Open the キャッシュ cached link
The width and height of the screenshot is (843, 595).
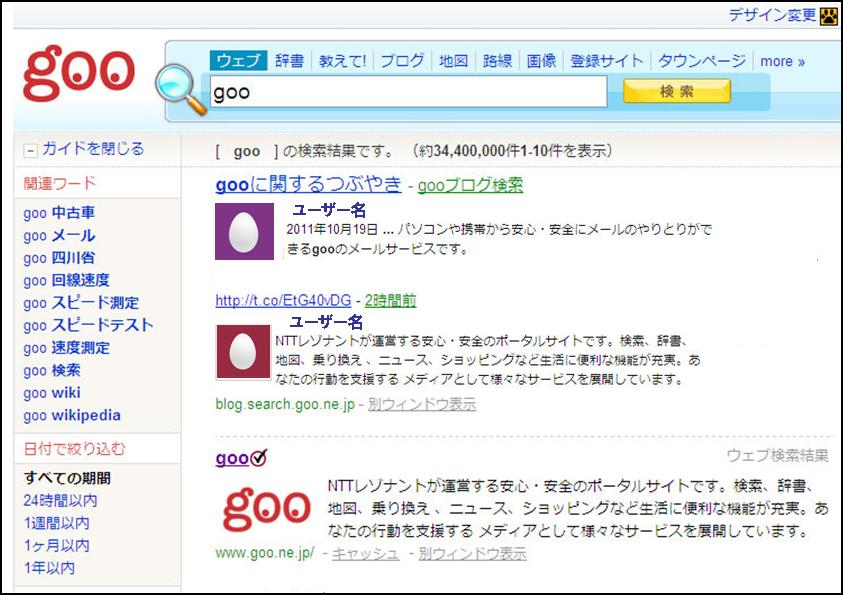point(366,554)
